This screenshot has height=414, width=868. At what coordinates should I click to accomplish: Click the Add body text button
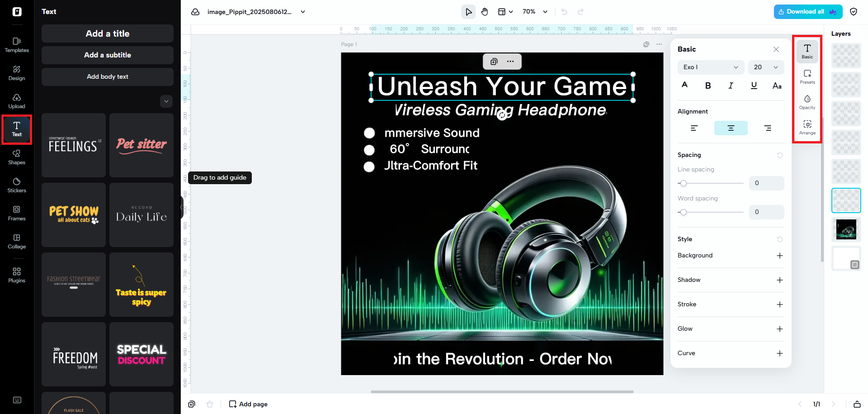point(108,77)
